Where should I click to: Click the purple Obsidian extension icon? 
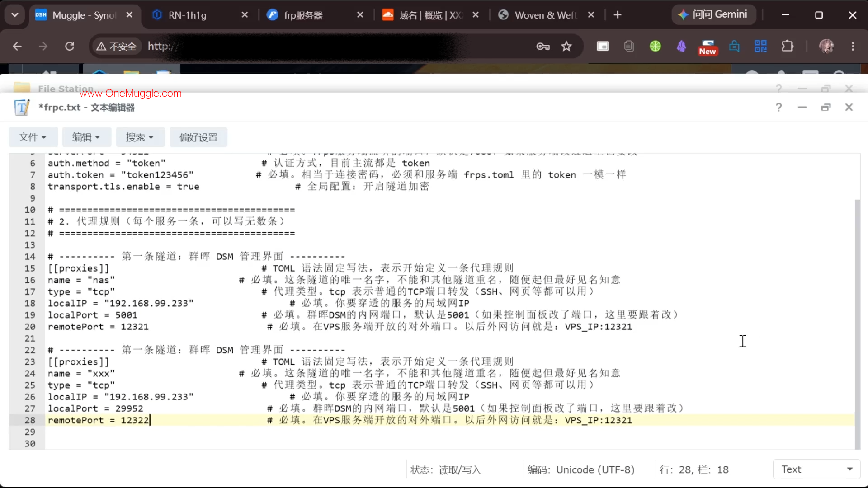click(x=681, y=46)
